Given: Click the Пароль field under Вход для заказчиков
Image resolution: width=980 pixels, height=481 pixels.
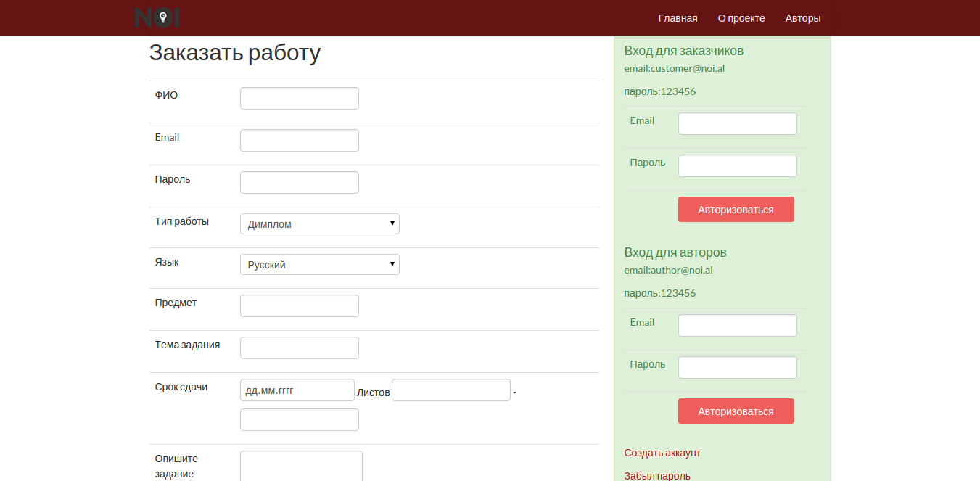Looking at the screenshot, I should pyautogui.click(x=738, y=165).
